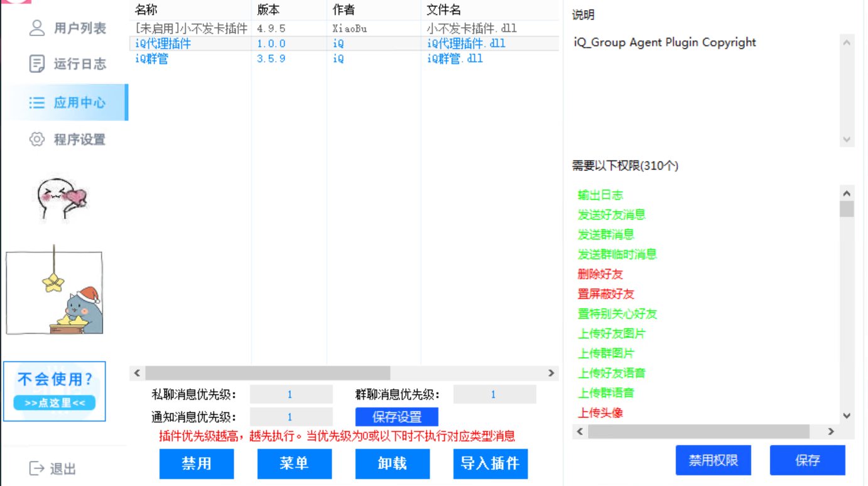Click the 卸载 button

(x=393, y=464)
